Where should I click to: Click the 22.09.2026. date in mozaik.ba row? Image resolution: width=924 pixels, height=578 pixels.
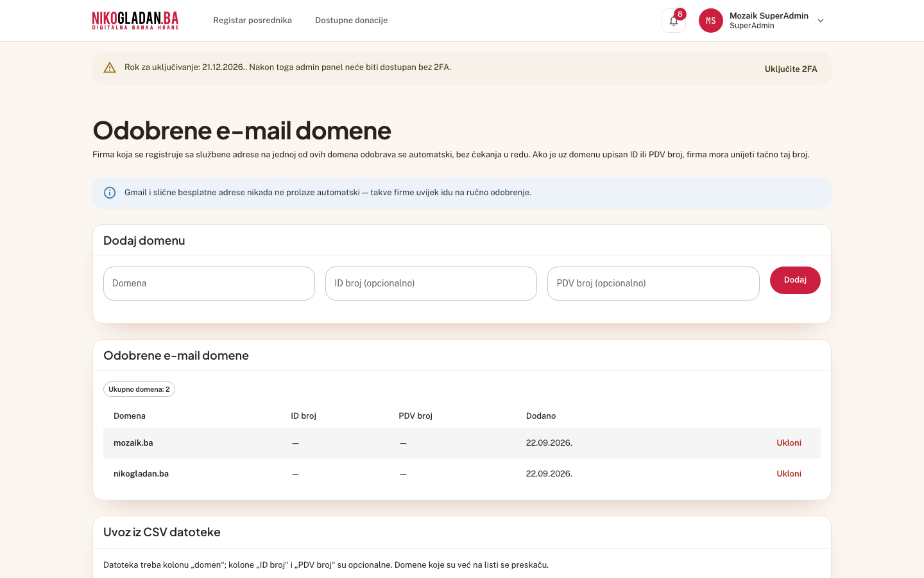coord(549,443)
